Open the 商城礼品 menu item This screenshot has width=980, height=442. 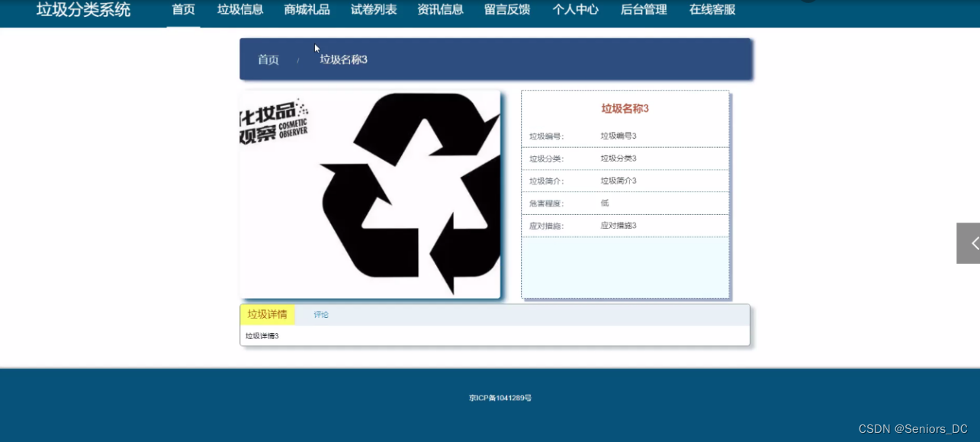[307, 10]
